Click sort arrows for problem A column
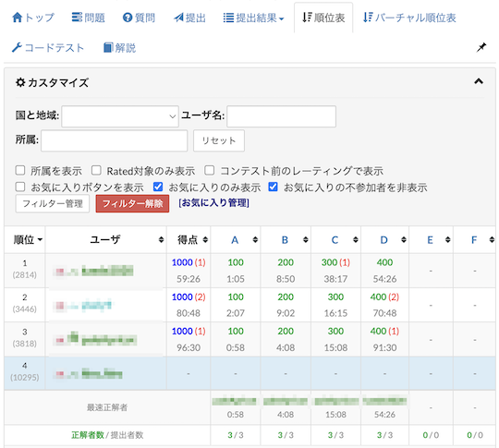 [x=255, y=240]
